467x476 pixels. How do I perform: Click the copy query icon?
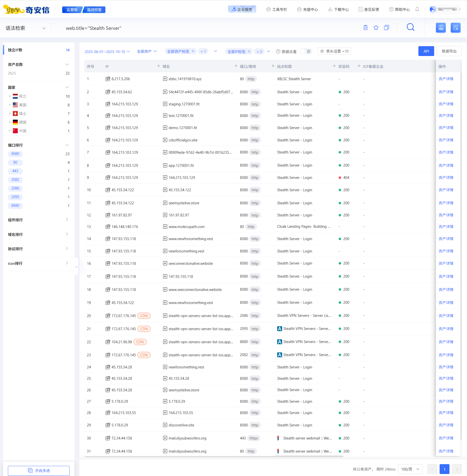(x=387, y=28)
